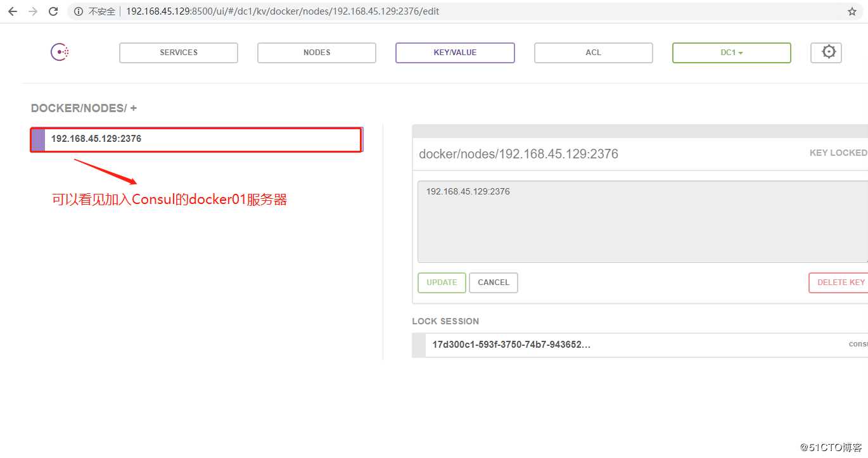
Task: Expand the DC1 datacenter dropdown
Action: pyautogui.click(x=732, y=53)
